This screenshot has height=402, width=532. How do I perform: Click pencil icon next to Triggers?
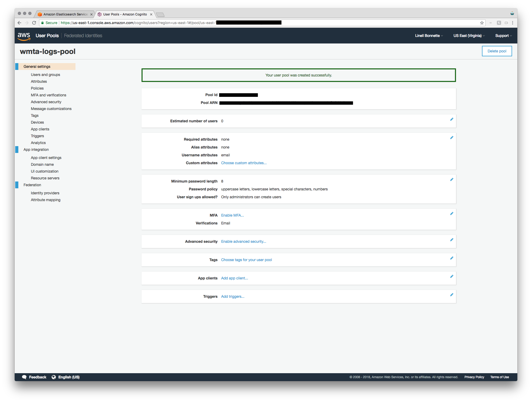pyautogui.click(x=452, y=295)
